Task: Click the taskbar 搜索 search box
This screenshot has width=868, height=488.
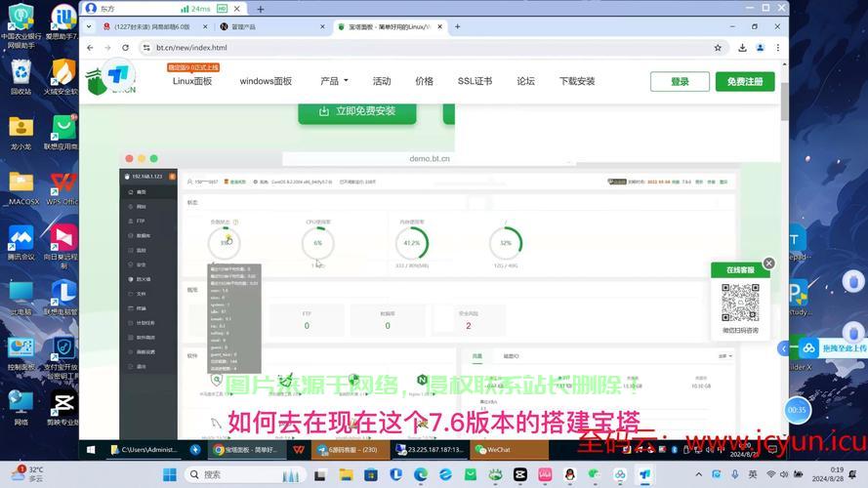Action: click(x=245, y=474)
